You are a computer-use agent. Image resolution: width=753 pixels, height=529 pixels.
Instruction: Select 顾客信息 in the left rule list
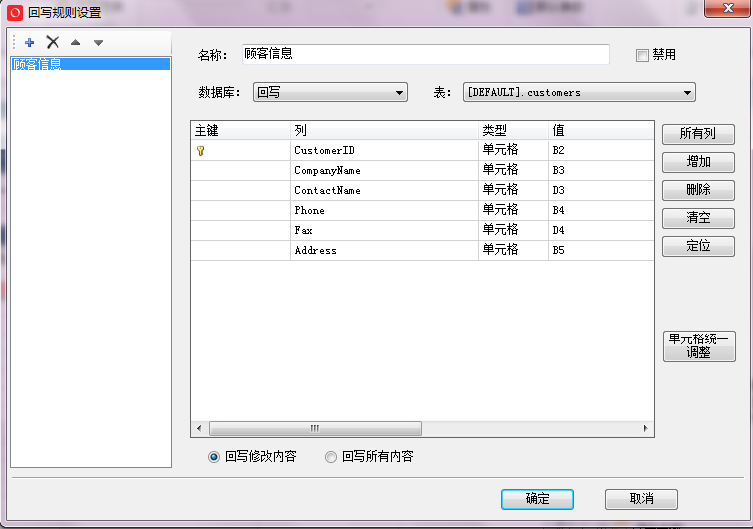91,64
